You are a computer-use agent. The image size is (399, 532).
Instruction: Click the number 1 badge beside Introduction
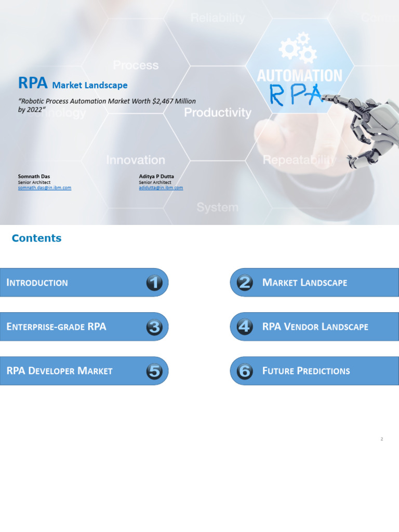point(154,283)
